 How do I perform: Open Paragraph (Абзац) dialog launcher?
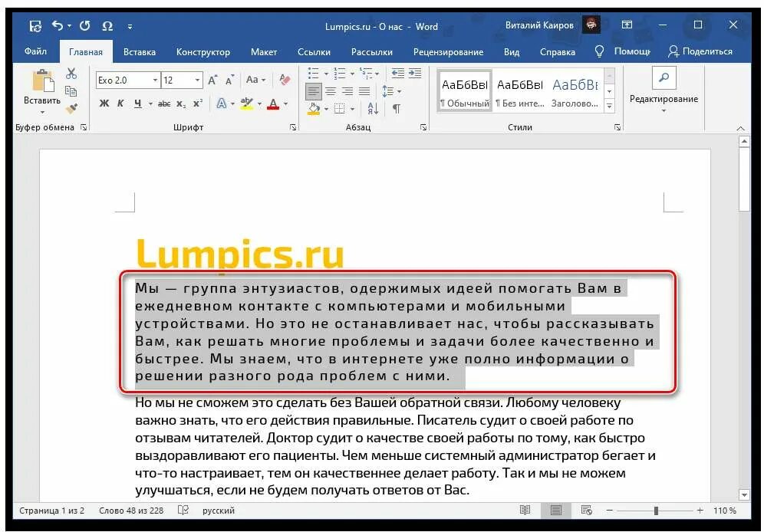[x=423, y=127]
